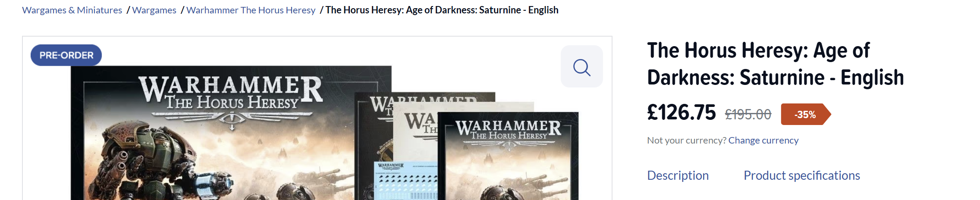Viewport: 980px width, 200px height.
Task: Click the Change currency link
Action: tap(763, 140)
